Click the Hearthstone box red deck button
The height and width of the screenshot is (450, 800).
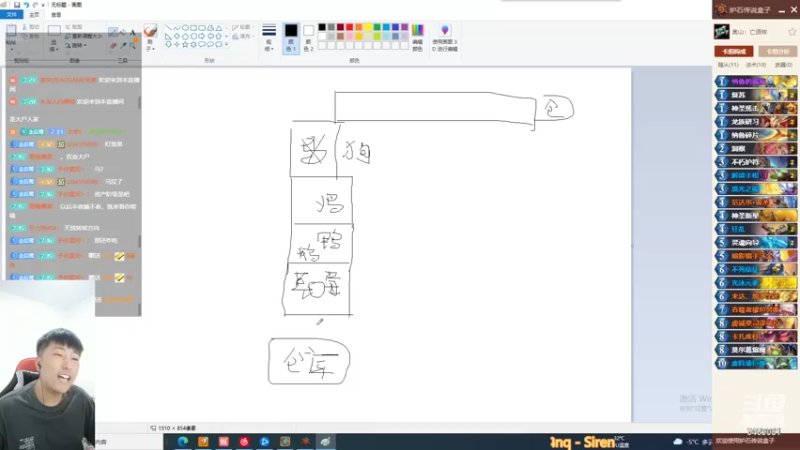pyautogui.click(x=734, y=51)
